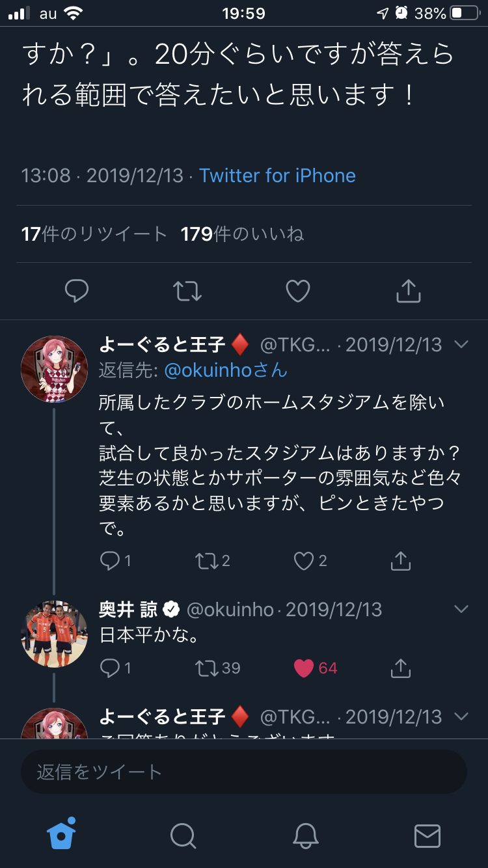Expand options chevron on 奥井 諒's reply
Image resolution: width=488 pixels, height=868 pixels.
461,609
